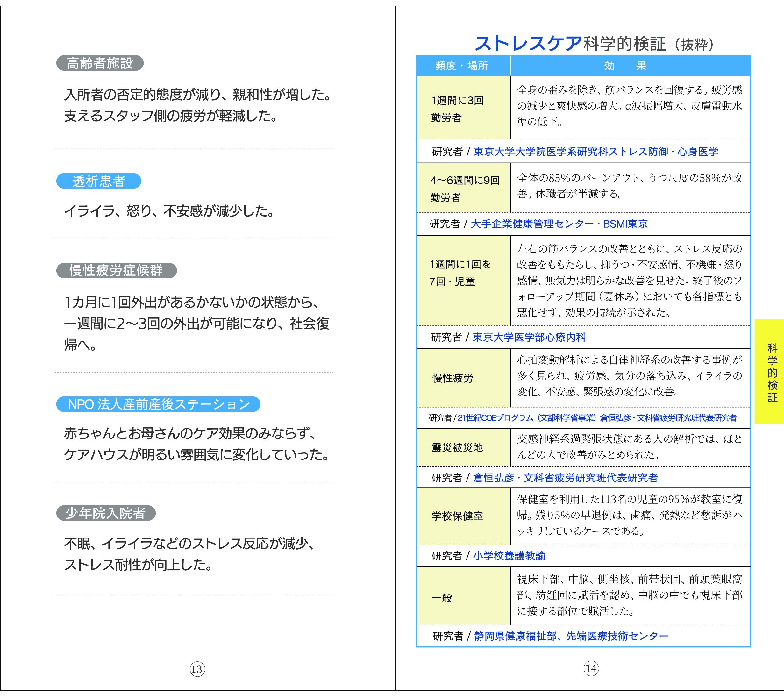This screenshot has width=784, height=698.
Task: Click researcher 倉恒弘彦・文科省疲労研究班代表研究者 in the 震災被災地 entry
Action: point(565,477)
